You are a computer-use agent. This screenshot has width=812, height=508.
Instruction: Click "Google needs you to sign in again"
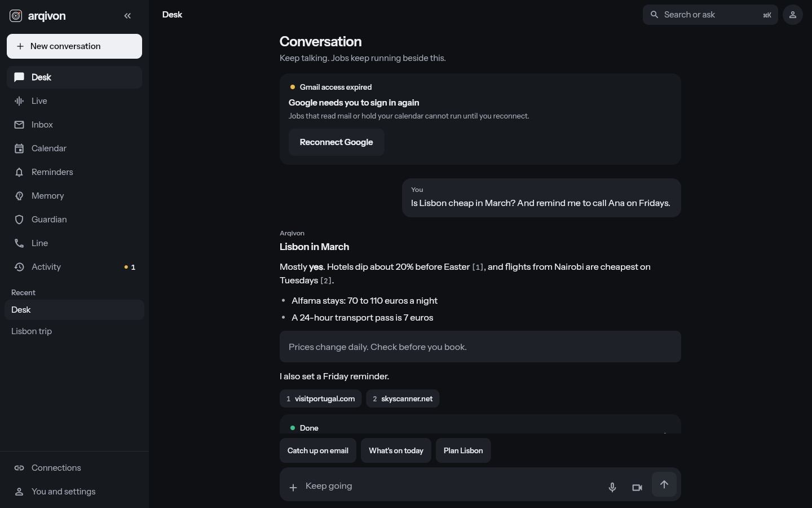click(x=354, y=103)
